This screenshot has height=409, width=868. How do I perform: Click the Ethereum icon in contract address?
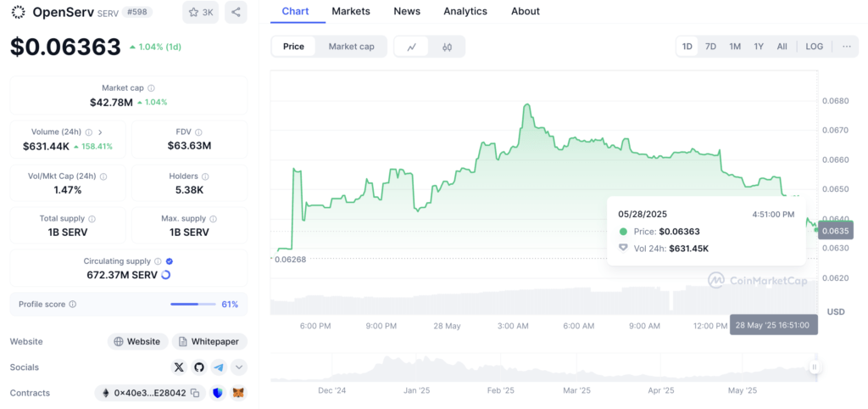[106, 393]
